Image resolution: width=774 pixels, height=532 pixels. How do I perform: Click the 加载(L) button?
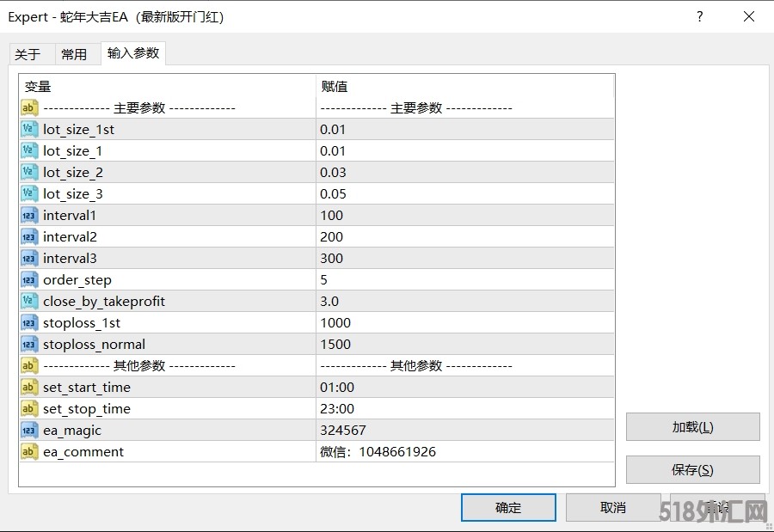(692, 427)
